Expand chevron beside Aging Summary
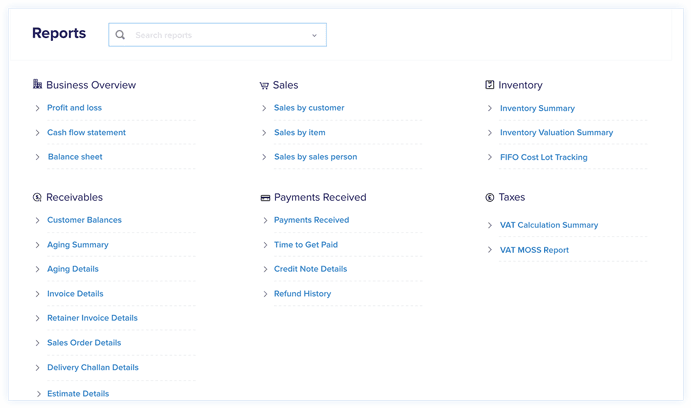691x408 pixels. pos(37,245)
